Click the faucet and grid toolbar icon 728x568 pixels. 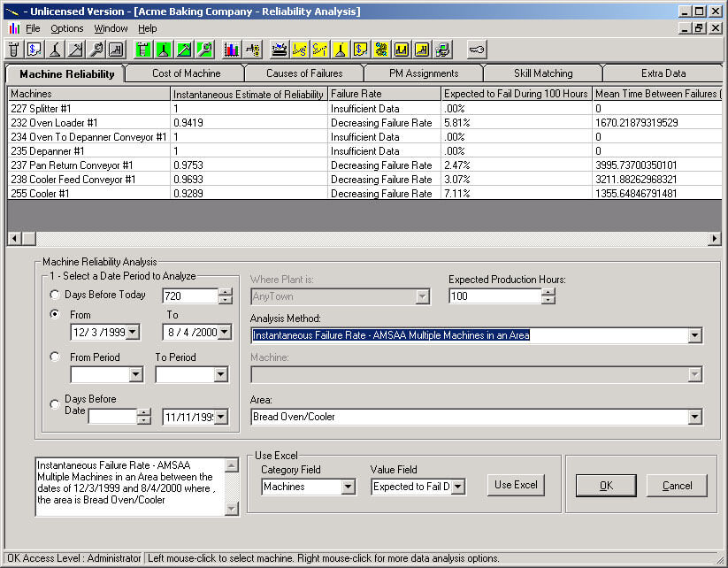(x=253, y=50)
